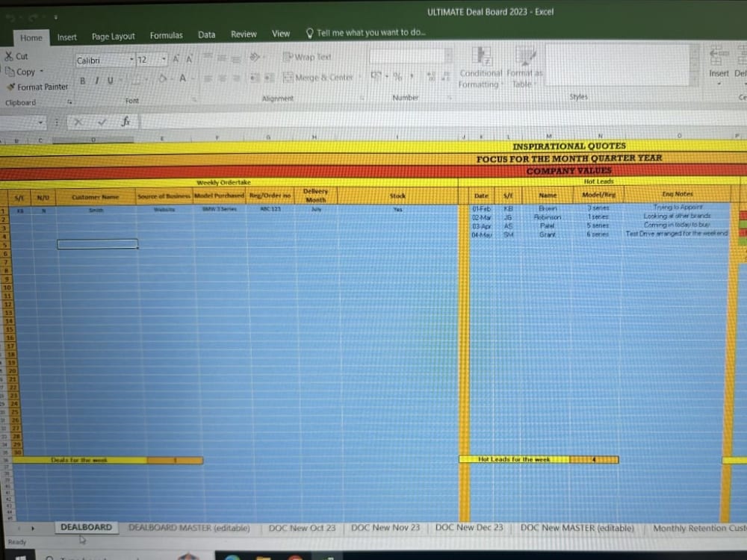This screenshot has height=560, width=747.
Task: Click inside the formula bar field
Action: 443,122
